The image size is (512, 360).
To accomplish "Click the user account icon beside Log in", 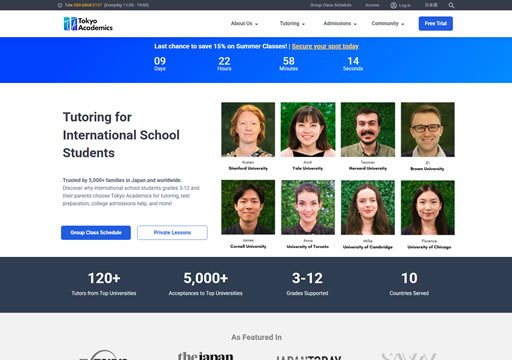I will point(393,5).
